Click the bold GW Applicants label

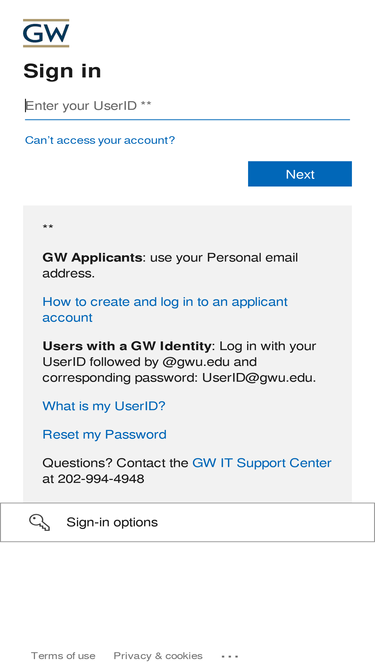coord(92,257)
